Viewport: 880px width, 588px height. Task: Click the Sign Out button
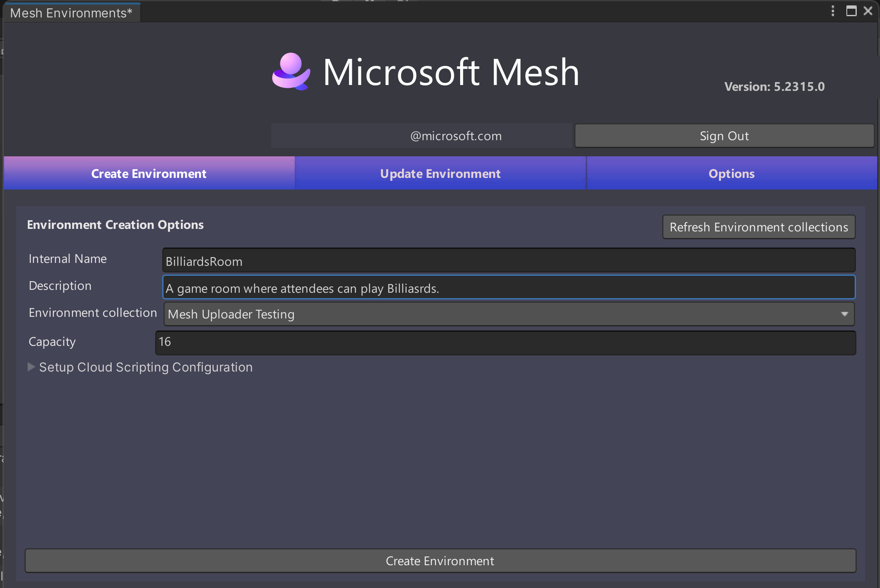(724, 136)
